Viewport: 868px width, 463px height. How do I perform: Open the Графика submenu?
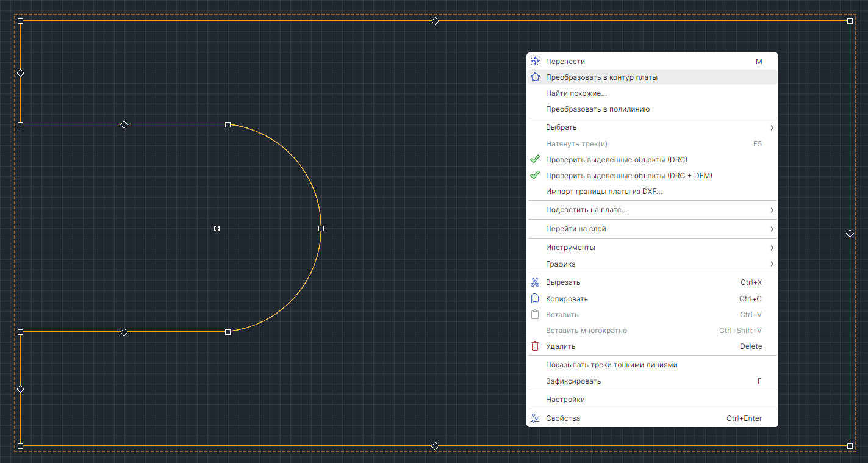coord(772,264)
